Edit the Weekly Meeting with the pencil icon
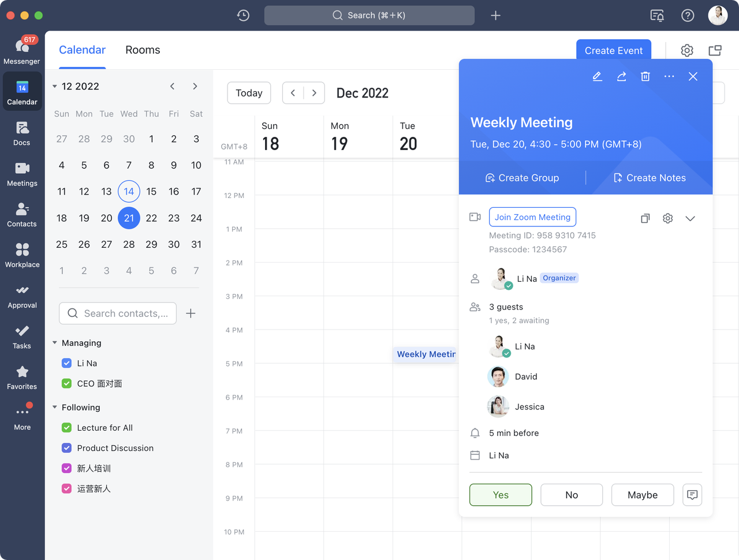The height and width of the screenshot is (560, 739). [x=597, y=76]
